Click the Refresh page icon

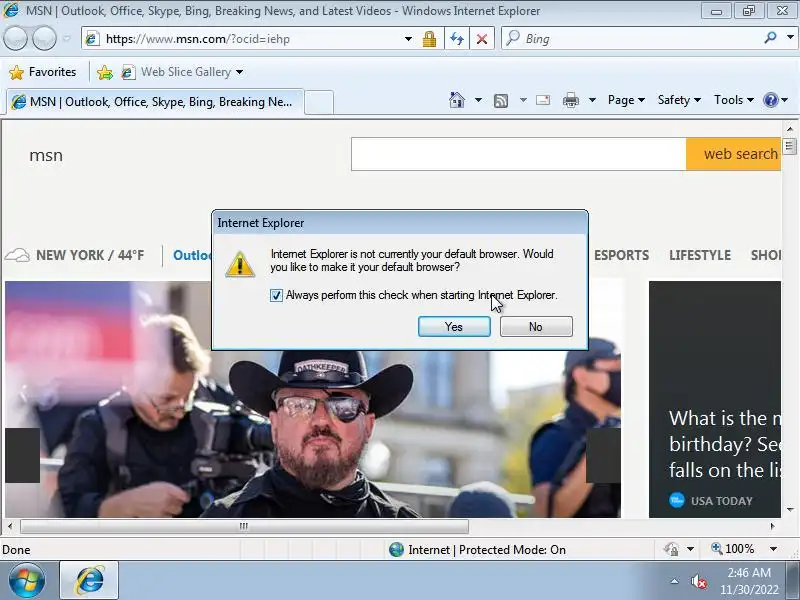point(457,39)
